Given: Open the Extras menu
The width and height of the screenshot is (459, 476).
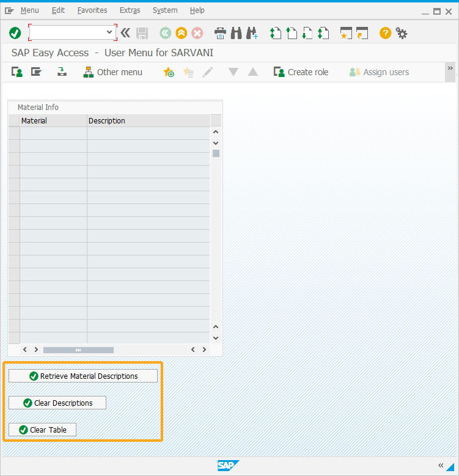Looking at the screenshot, I should tap(130, 10).
